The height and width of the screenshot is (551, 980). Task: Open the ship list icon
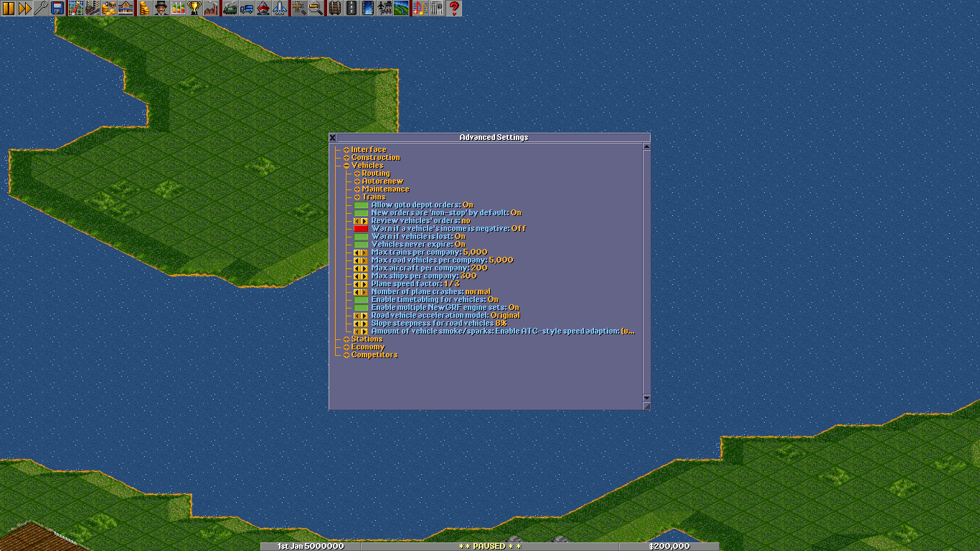263,9
